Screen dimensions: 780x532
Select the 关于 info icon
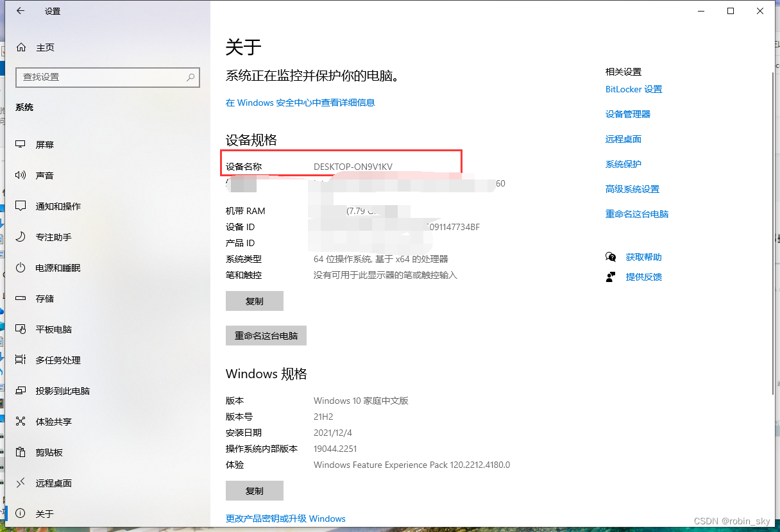click(21, 514)
